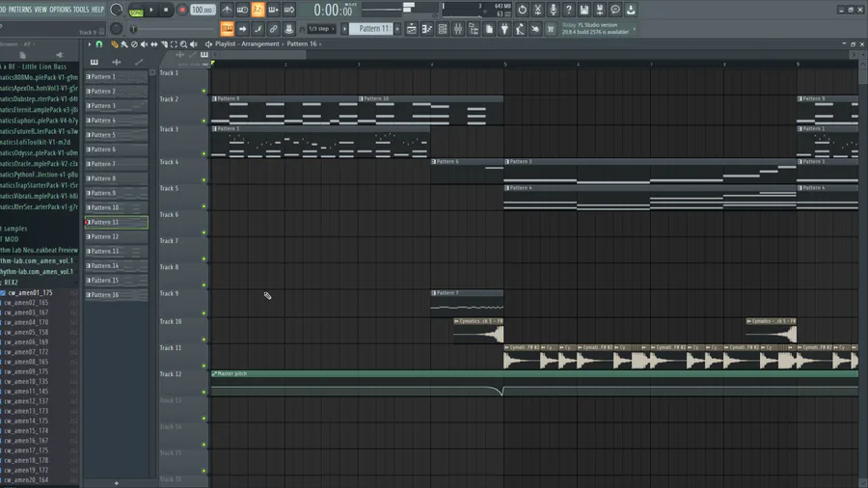This screenshot has width=868, height=488.
Task: Start playback with the play button
Action: click(151, 10)
